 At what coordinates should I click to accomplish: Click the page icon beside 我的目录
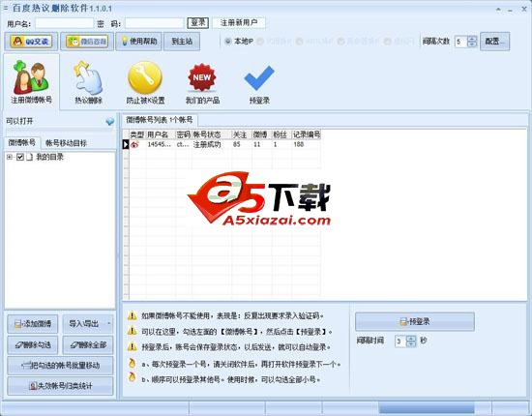click(x=30, y=157)
